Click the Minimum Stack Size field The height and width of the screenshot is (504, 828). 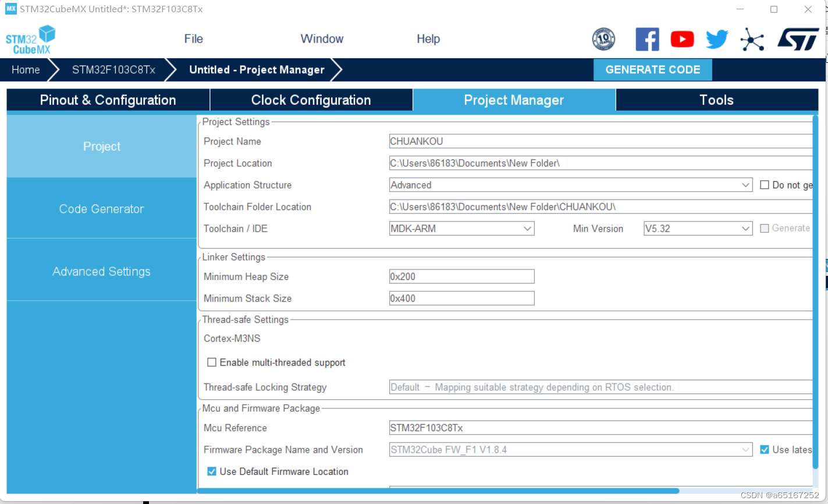tap(461, 299)
